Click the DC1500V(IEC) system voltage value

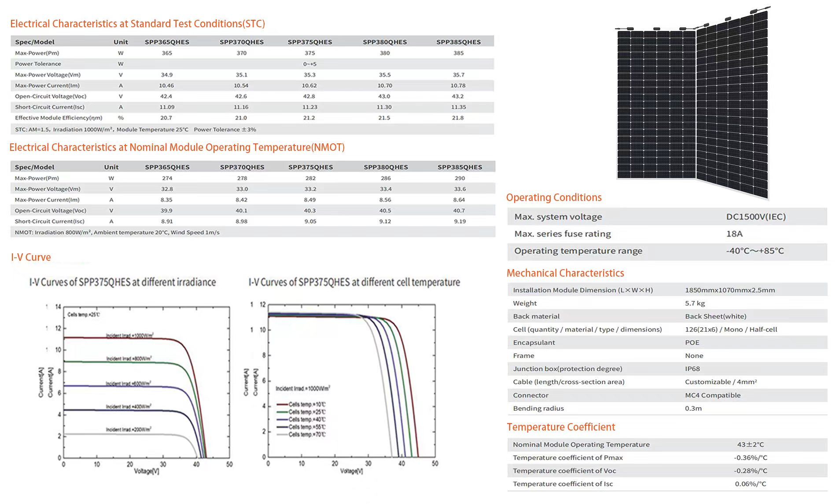(755, 217)
